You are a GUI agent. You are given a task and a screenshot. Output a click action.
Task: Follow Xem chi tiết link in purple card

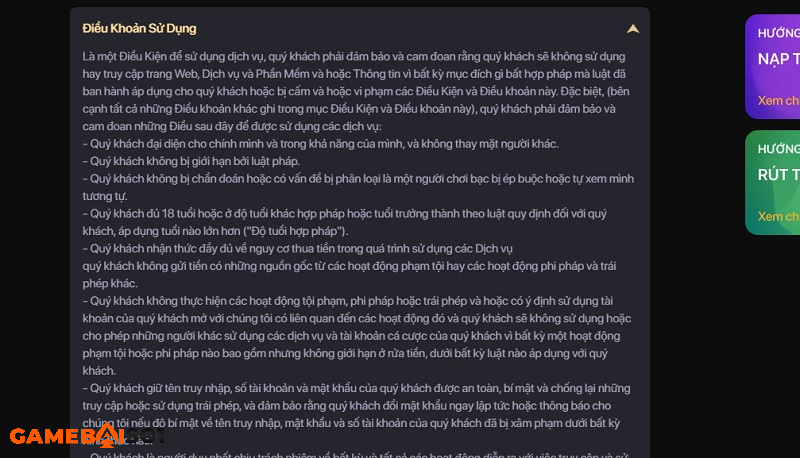click(779, 100)
